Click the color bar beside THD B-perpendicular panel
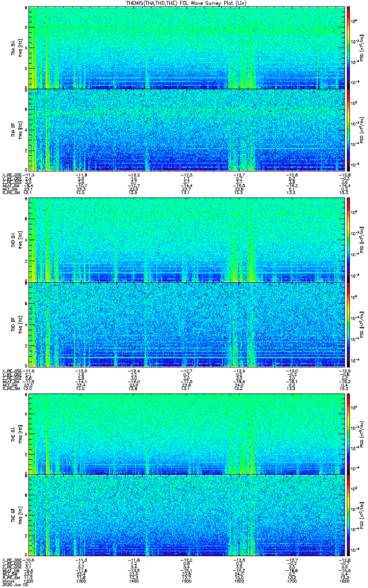 [x=349, y=240]
